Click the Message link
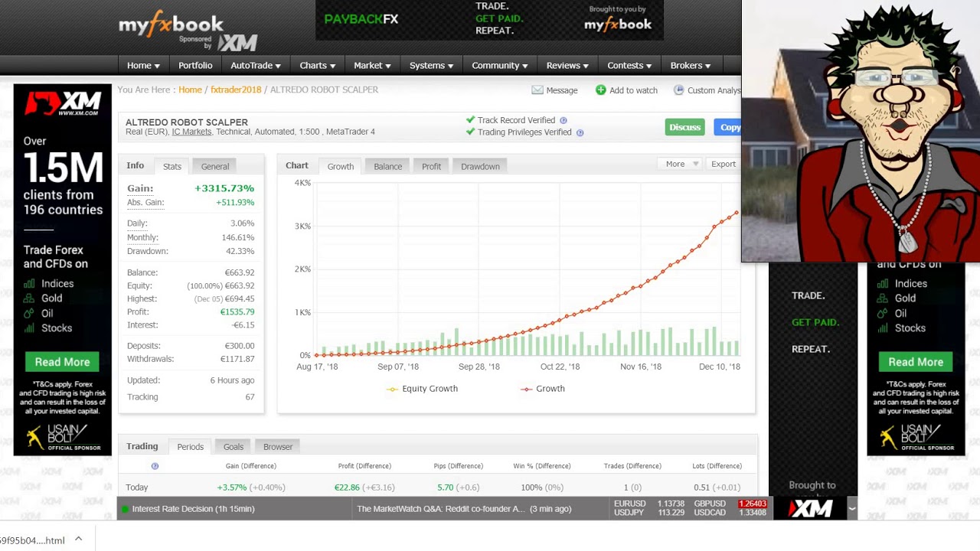The image size is (980, 551). click(x=562, y=90)
